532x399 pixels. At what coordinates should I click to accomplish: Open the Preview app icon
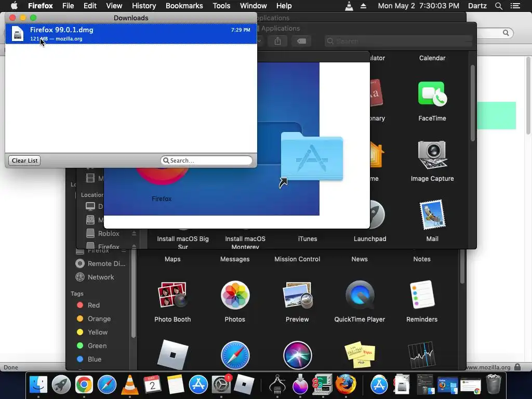tap(297, 295)
